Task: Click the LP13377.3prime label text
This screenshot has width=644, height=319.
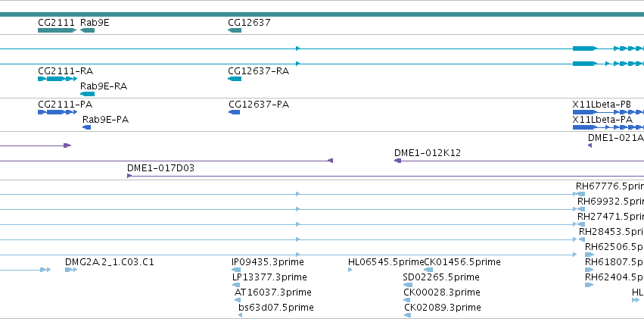Action: coord(269,277)
